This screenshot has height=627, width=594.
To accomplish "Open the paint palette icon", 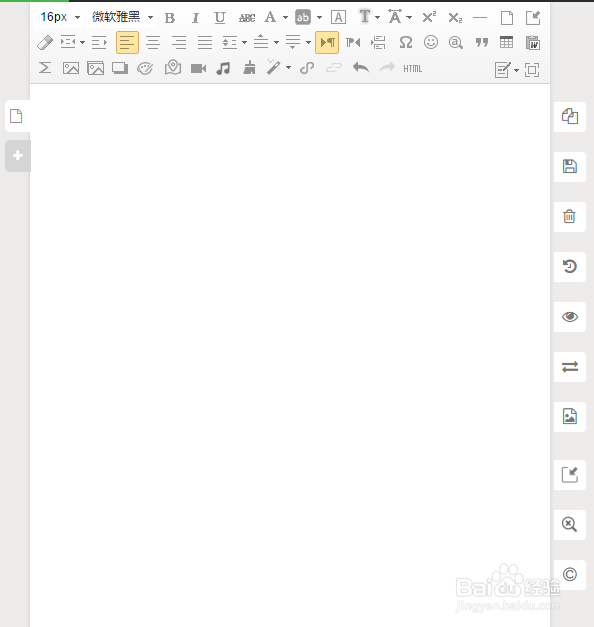I will [145, 68].
